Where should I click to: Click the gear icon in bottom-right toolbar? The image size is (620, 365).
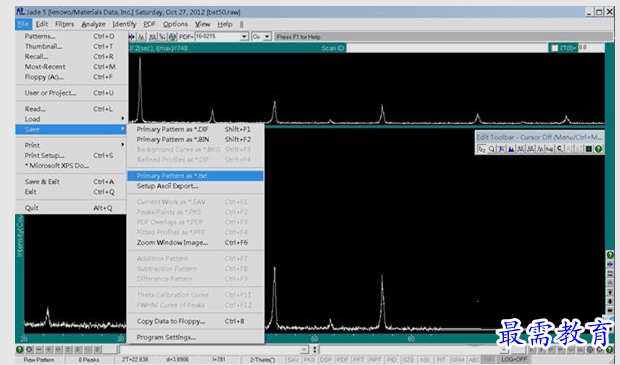pyautogui.click(x=590, y=350)
